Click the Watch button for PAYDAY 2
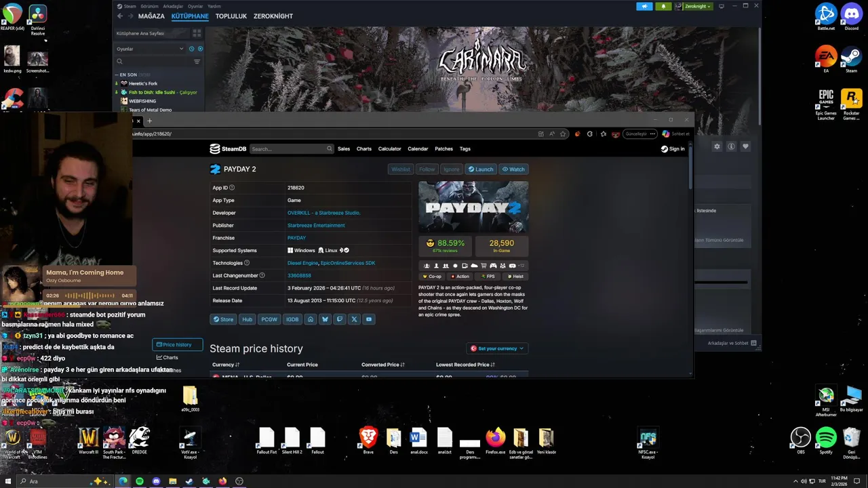Screen dimensions: 868x488 point(513,169)
